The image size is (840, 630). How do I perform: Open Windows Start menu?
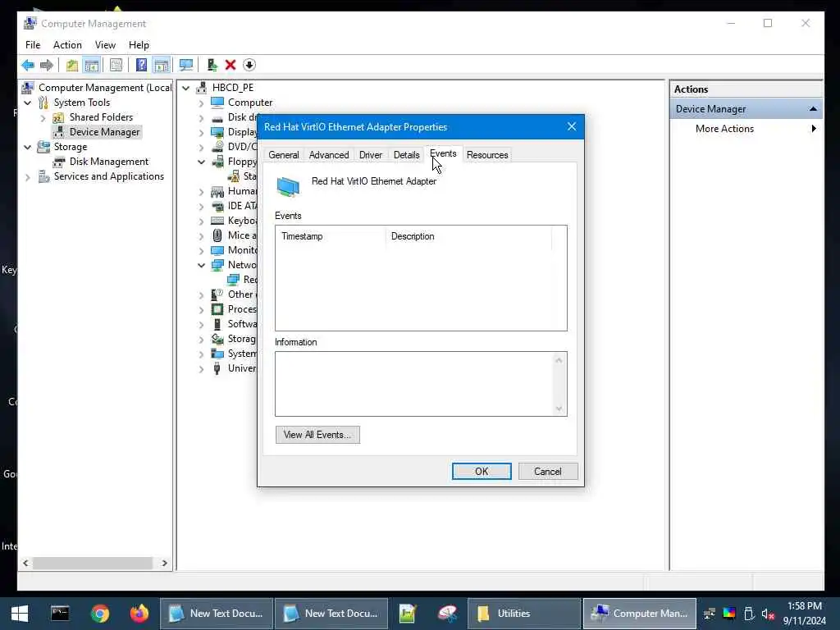tap(20, 614)
